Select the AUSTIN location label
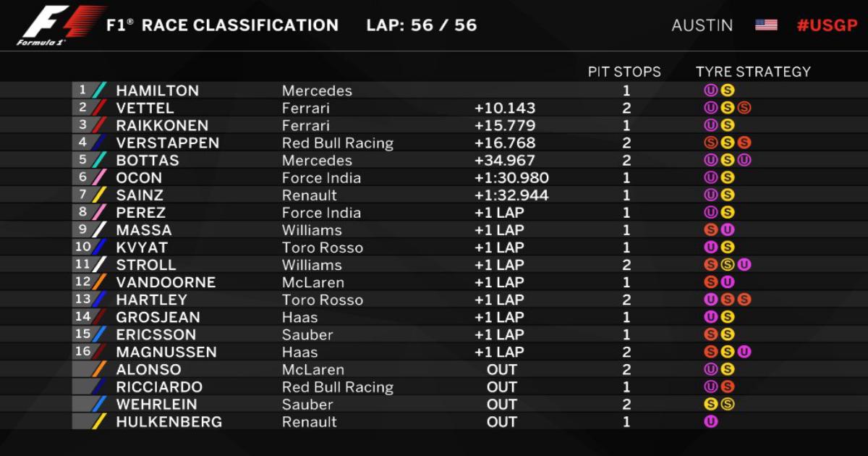The image size is (868, 456). pyautogui.click(x=702, y=25)
